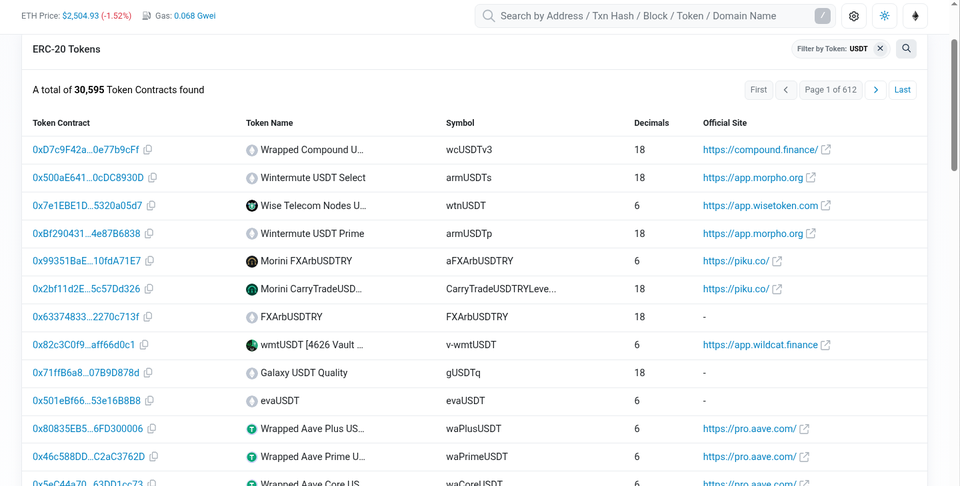Click symbol text gUSDTq
Image resolution: width=960 pixels, height=486 pixels.
(463, 373)
